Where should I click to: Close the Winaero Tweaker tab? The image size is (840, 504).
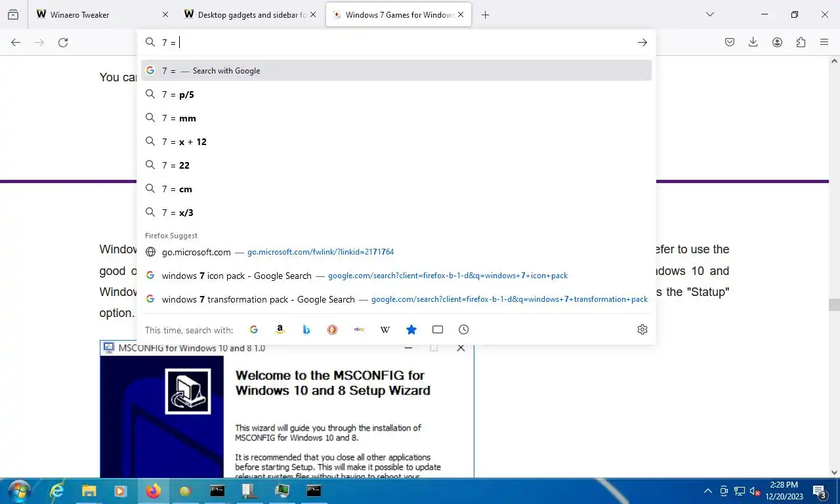tap(165, 14)
